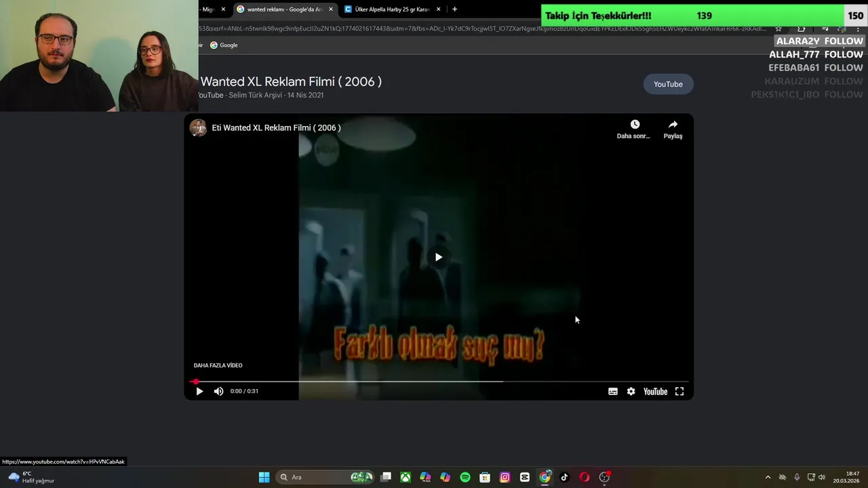Launch CapCut from the taskbar
The height and width of the screenshot is (488, 868).
point(525,477)
